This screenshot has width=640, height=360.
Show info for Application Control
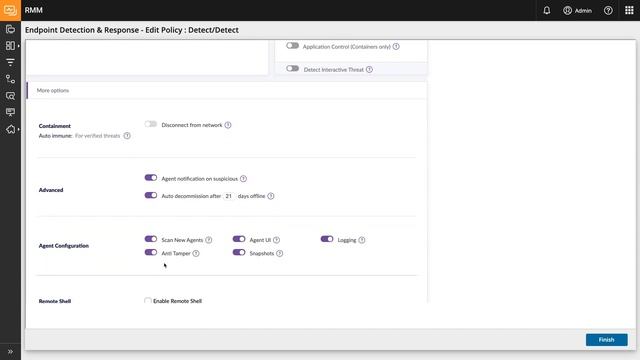click(x=396, y=47)
